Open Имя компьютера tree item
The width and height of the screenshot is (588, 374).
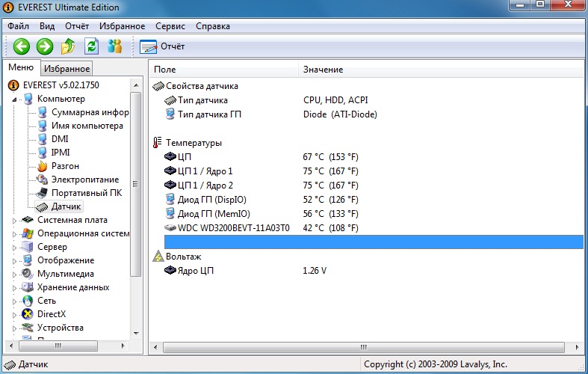coord(87,126)
